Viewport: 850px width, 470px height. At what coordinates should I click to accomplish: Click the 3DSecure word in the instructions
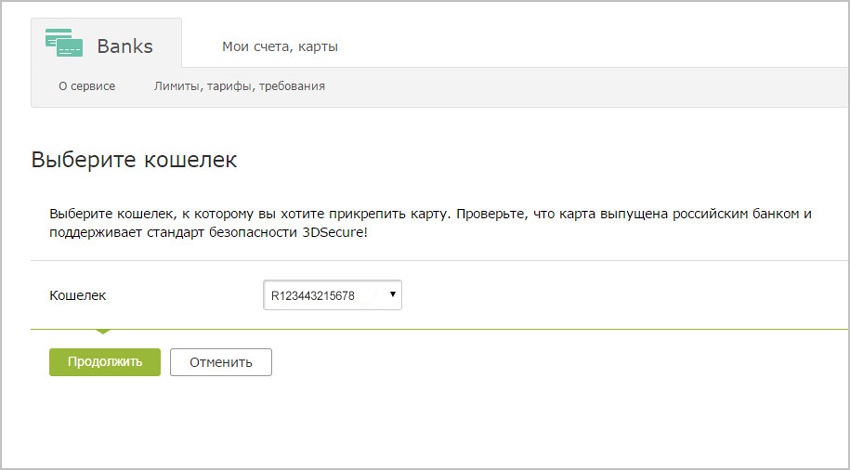tap(334, 233)
